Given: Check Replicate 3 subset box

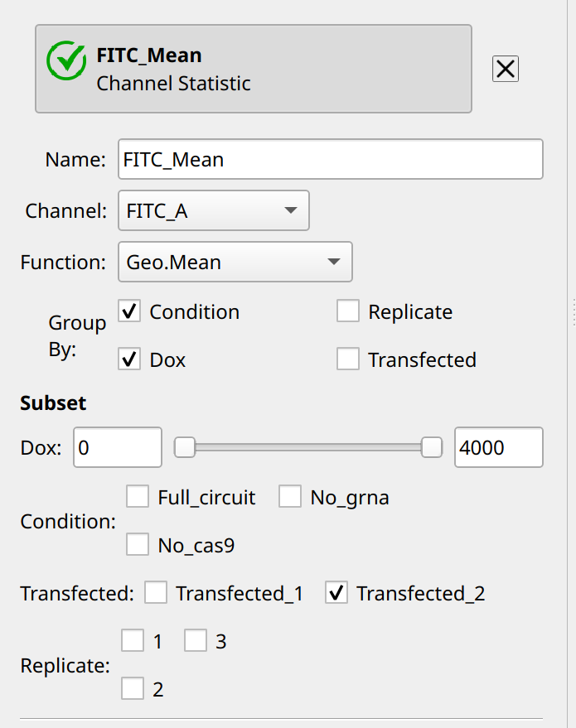Looking at the screenshot, I should point(196,641).
